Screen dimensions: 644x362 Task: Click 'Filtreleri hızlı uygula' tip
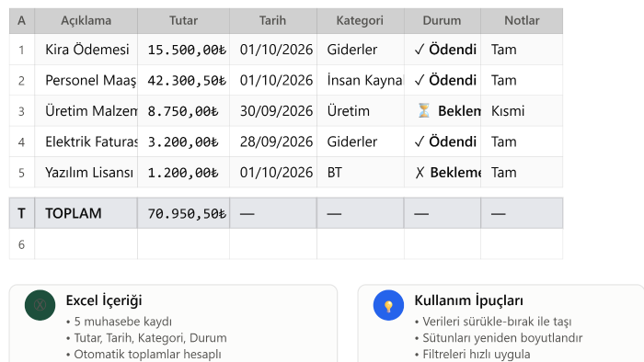(x=472, y=355)
